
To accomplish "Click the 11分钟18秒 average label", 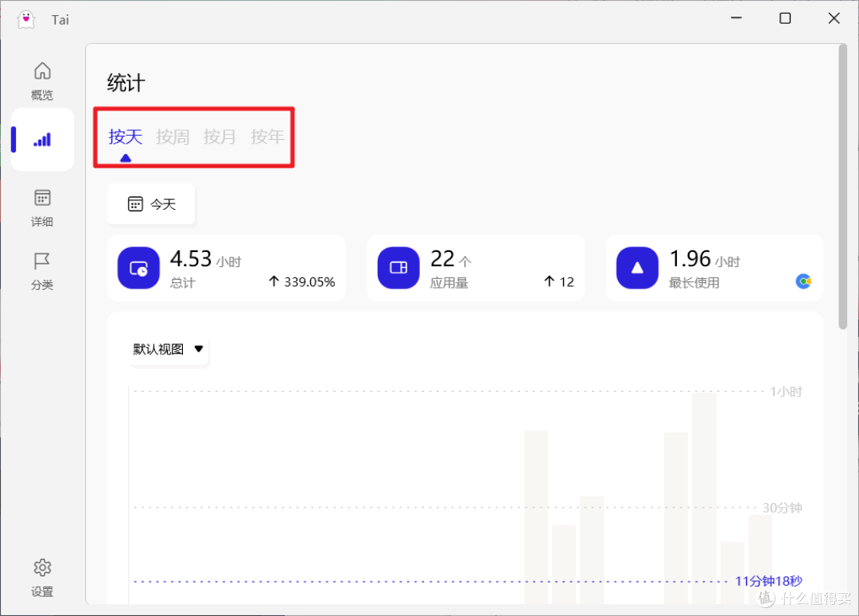I will (x=768, y=581).
